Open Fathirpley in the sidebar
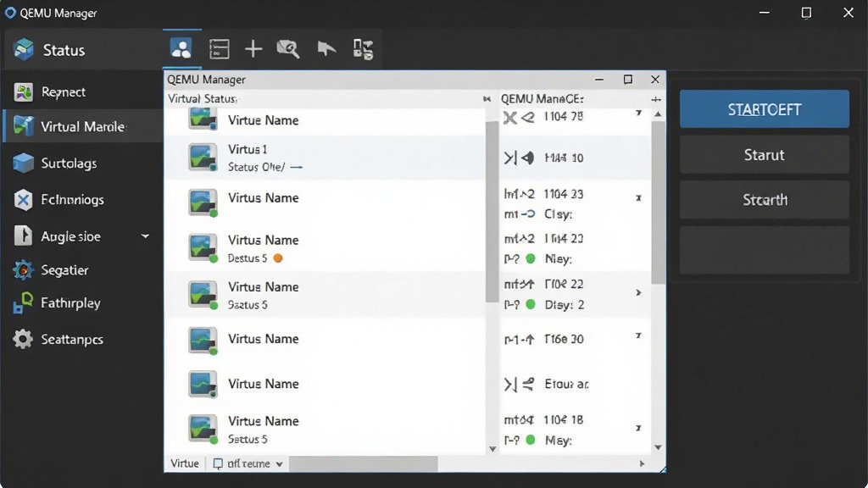The width and height of the screenshot is (868, 488). pyautogui.click(x=70, y=303)
